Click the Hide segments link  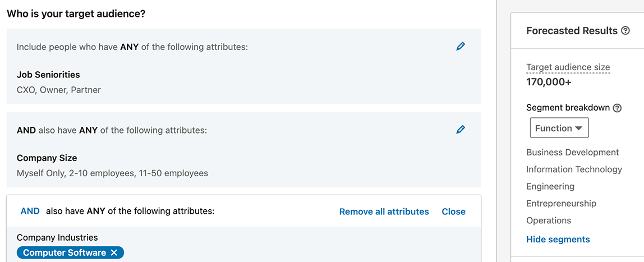558,240
